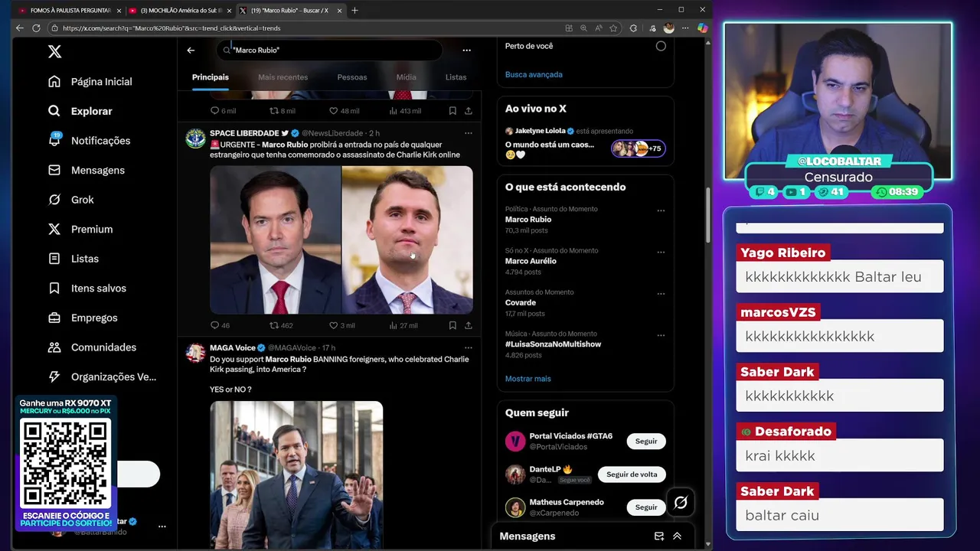This screenshot has height=551, width=980.
Task: Open options for #LuisaSonzaNoMultishow trend
Action: [661, 335]
